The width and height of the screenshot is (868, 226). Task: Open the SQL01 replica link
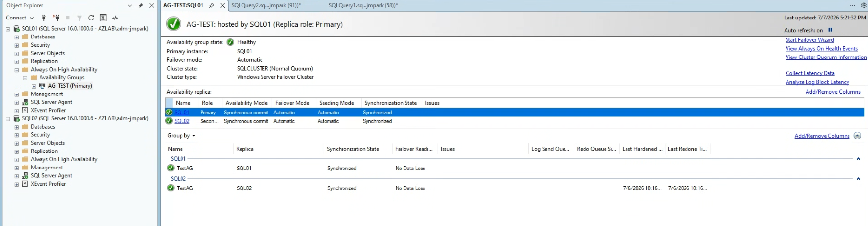(182, 113)
